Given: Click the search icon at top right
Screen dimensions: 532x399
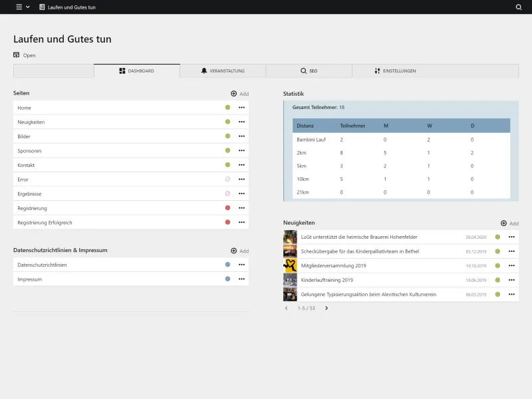Looking at the screenshot, I should pyautogui.click(x=518, y=7).
